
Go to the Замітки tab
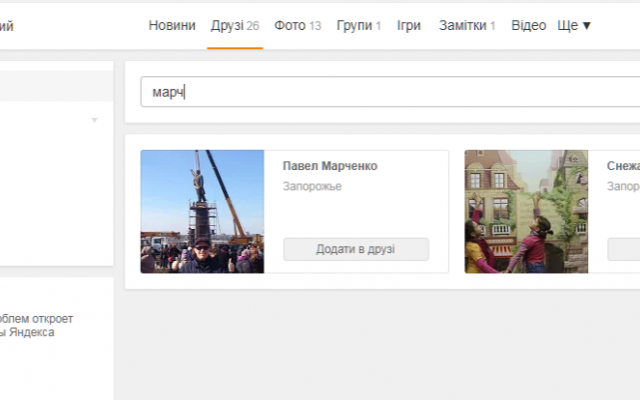coord(467,25)
